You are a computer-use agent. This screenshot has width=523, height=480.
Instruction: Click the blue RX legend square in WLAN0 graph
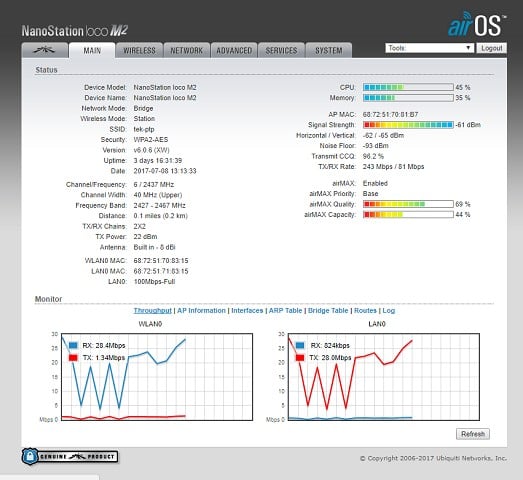(73, 345)
